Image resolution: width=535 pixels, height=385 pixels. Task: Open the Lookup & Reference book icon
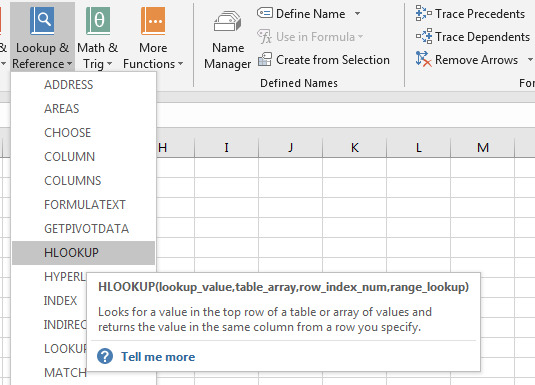click(42, 21)
